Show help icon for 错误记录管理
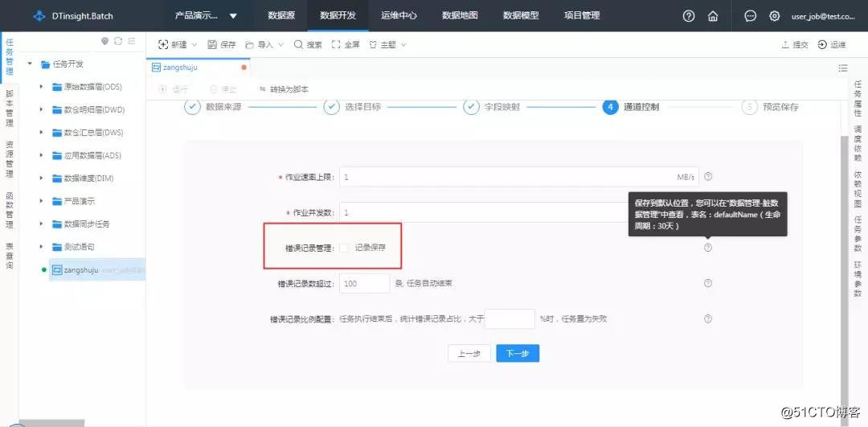 708,248
